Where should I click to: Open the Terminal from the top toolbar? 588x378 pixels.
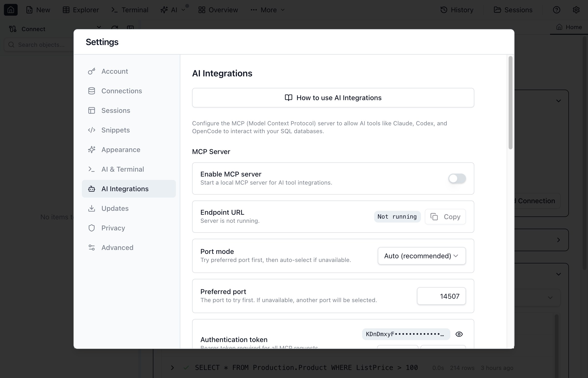[130, 10]
